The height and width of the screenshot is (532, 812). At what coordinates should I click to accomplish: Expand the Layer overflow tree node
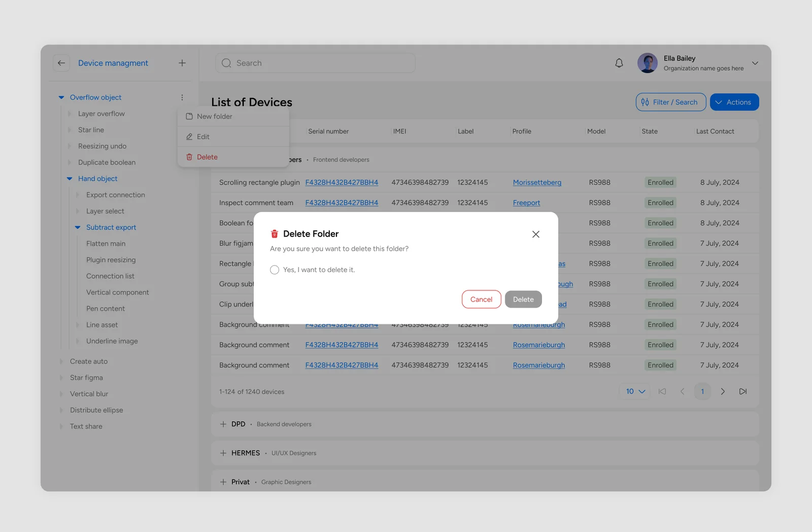coord(70,114)
